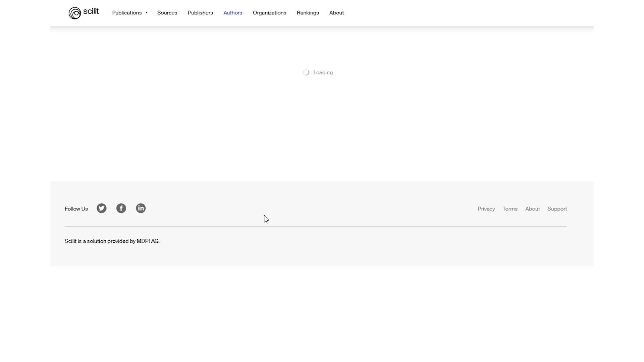Viewport: 644px width, 362px height.
Task: Open the Publishers nav item
Action: click(200, 13)
